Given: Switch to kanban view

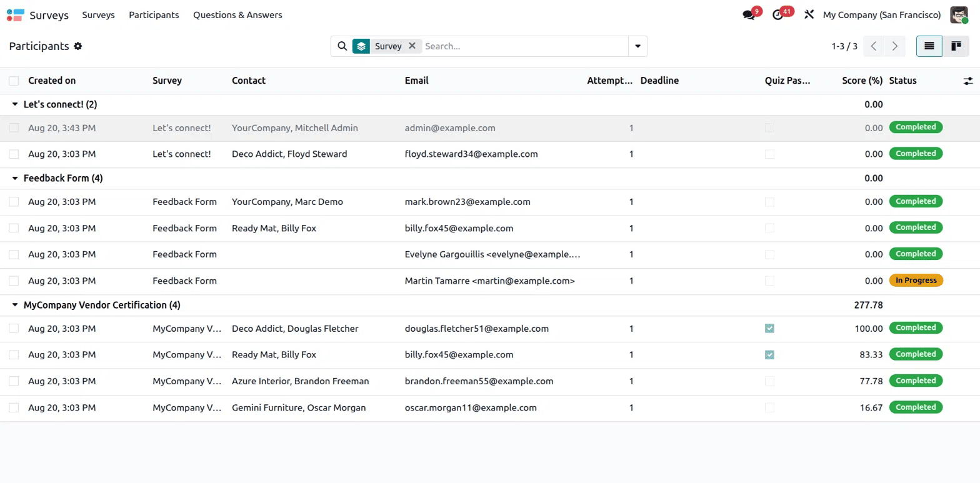Looking at the screenshot, I should [x=956, y=46].
